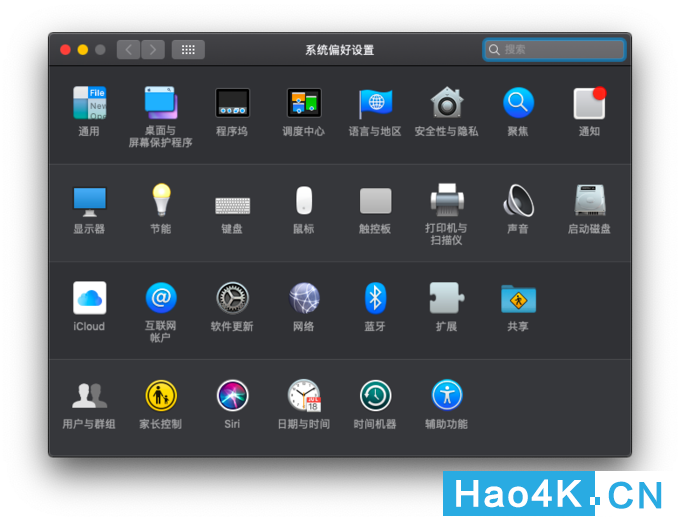The image size is (680, 521).
Task: Focus the 搜索 search field
Action: [x=554, y=49]
